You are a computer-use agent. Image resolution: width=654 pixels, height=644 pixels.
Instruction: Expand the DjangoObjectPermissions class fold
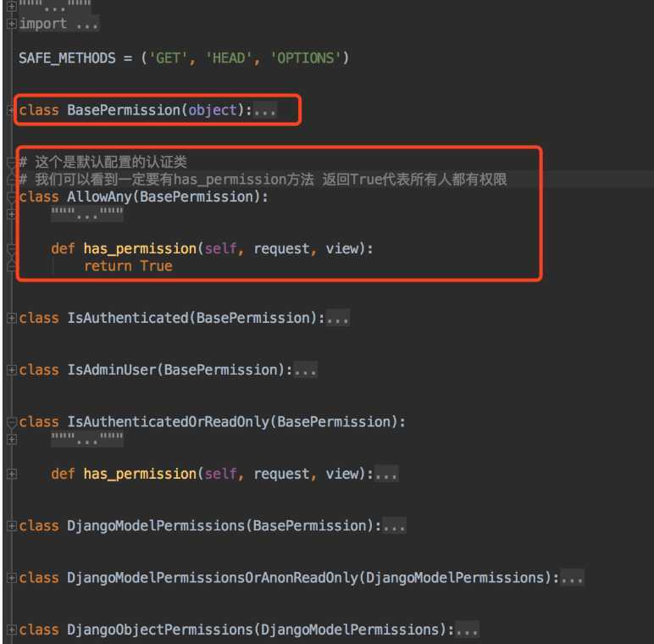click(12, 630)
